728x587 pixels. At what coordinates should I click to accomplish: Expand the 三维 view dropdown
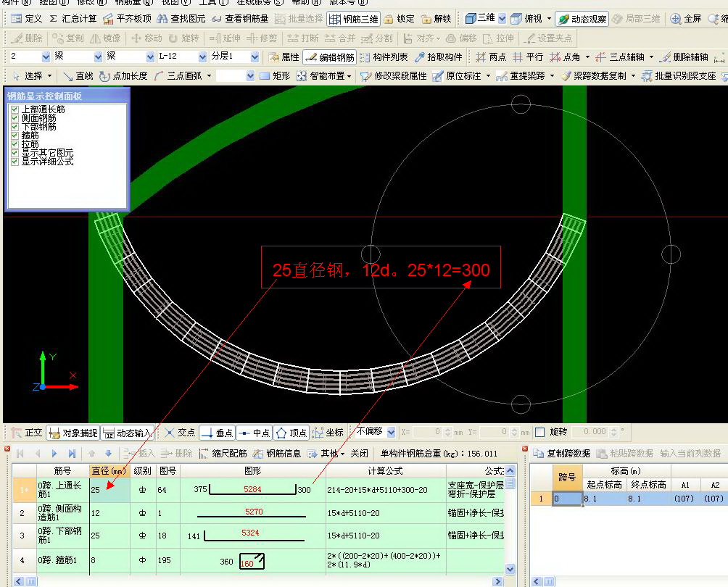click(502, 19)
